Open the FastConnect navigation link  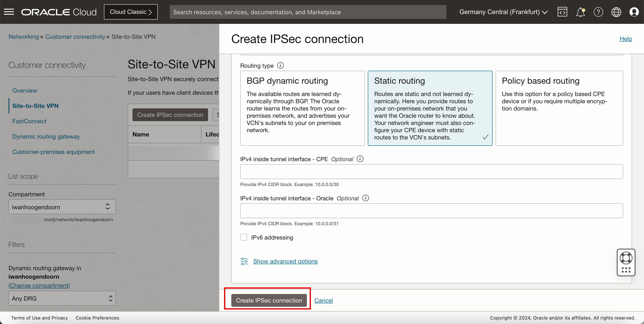pos(29,121)
